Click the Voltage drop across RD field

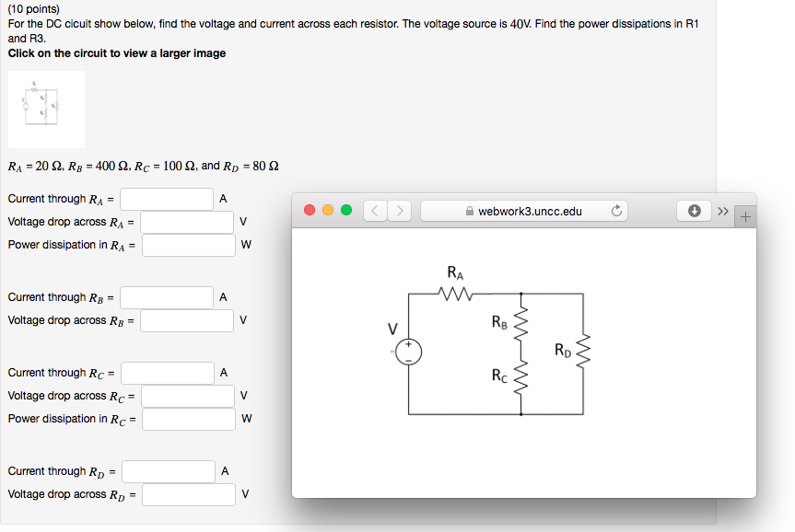[x=188, y=494]
